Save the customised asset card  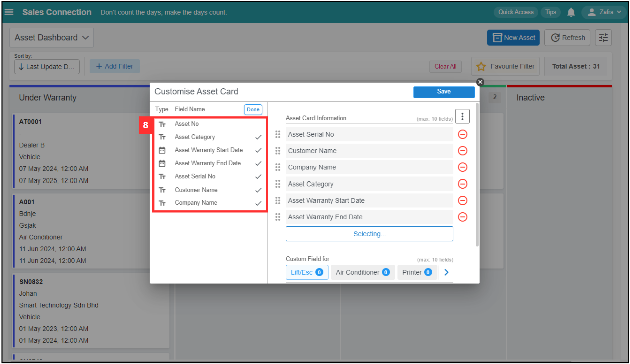tap(444, 92)
